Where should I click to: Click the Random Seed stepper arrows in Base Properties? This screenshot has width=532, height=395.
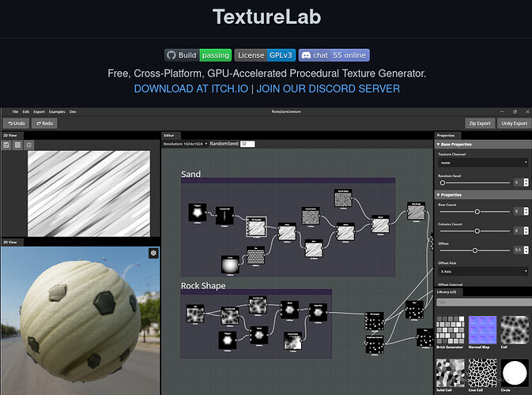coord(526,182)
